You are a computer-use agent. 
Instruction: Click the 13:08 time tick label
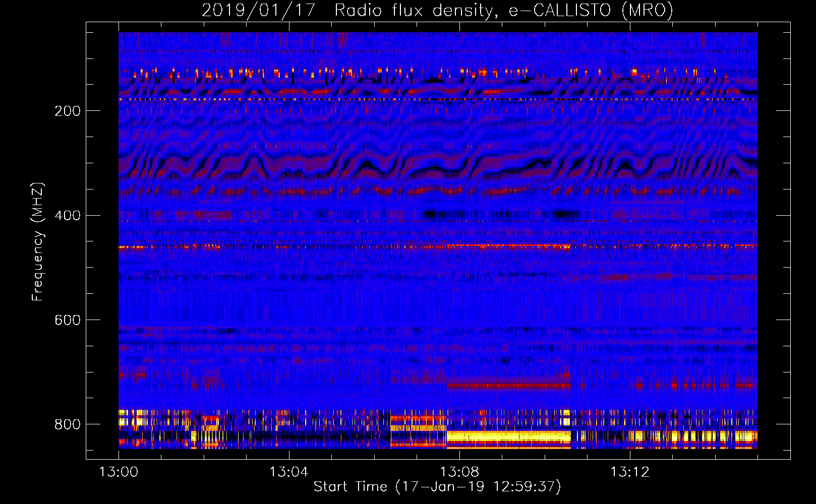point(459,472)
